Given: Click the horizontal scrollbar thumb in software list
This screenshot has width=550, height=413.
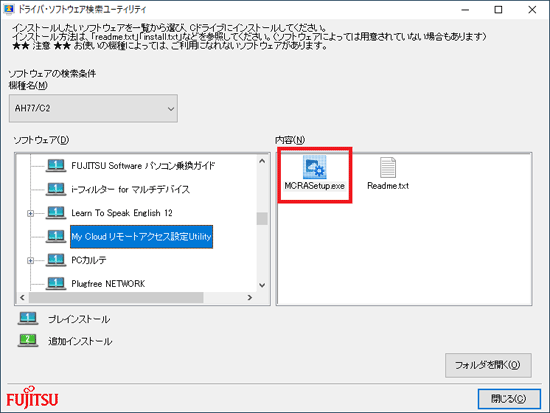Looking at the screenshot, I should point(116,298).
